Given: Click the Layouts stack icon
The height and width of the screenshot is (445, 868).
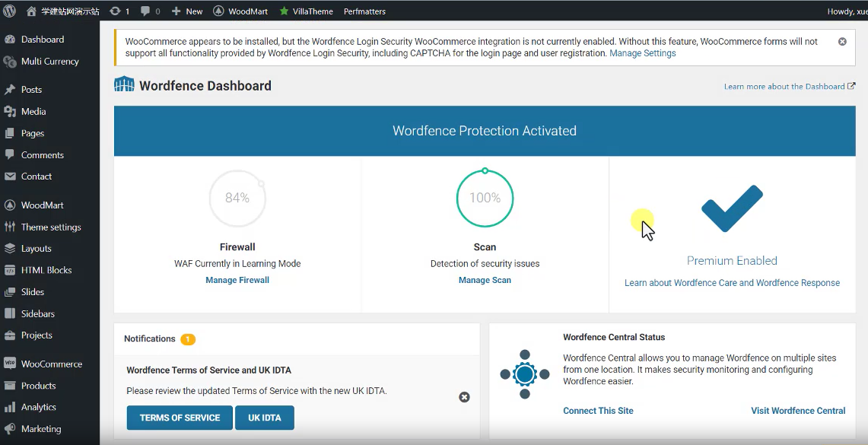Looking at the screenshot, I should click(10, 249).
